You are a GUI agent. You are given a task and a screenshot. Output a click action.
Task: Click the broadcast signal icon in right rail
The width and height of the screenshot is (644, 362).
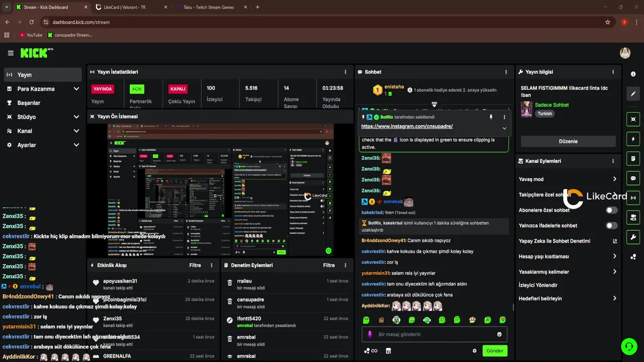click(633, 198)
